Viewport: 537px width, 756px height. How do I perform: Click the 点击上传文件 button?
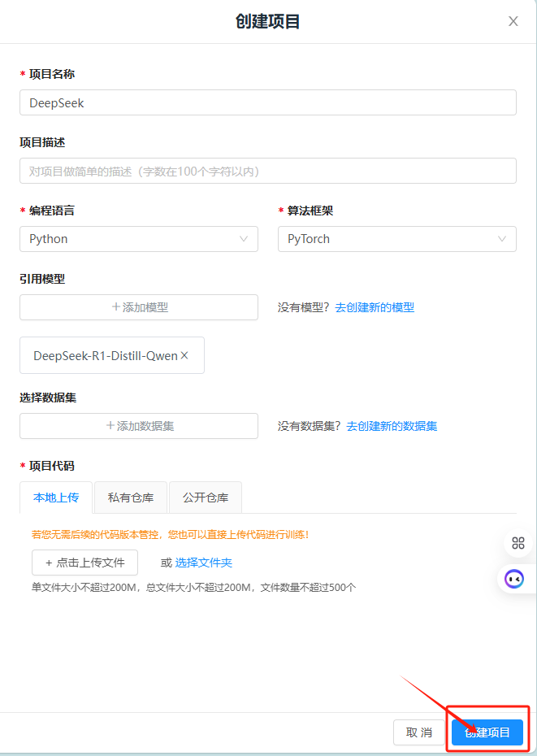point(84,563)
